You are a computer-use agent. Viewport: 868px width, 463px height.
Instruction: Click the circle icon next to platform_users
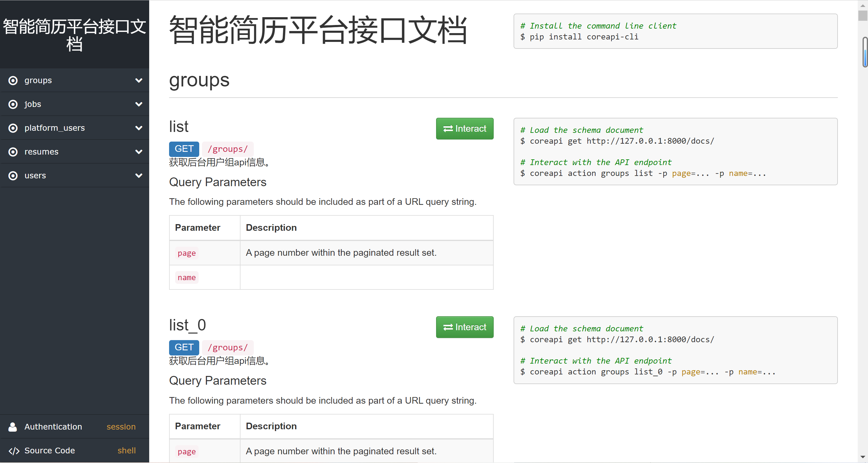coord(13,128)
